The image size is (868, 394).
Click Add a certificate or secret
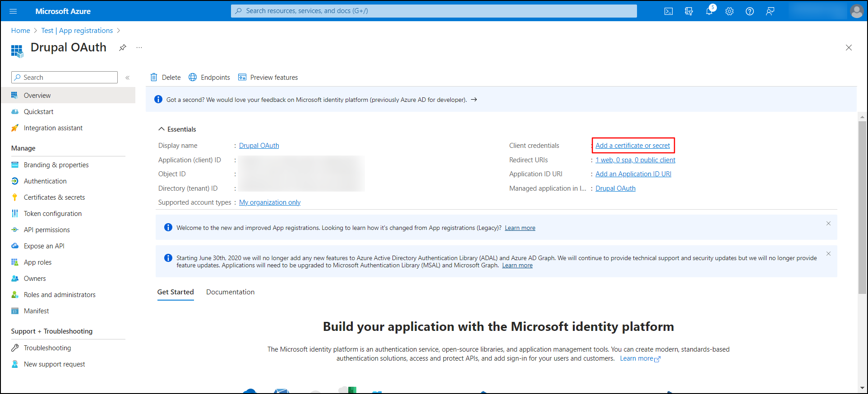(633, 146)
